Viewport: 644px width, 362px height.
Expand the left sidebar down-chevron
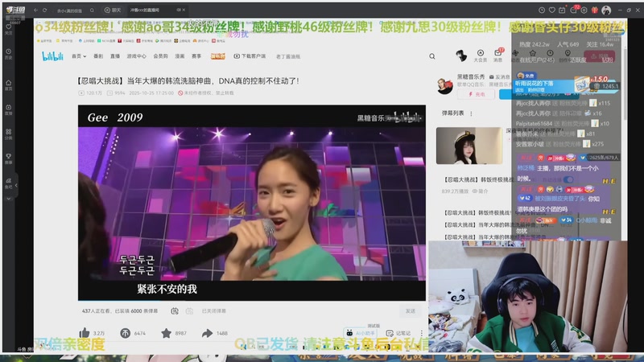coord(8,199)
